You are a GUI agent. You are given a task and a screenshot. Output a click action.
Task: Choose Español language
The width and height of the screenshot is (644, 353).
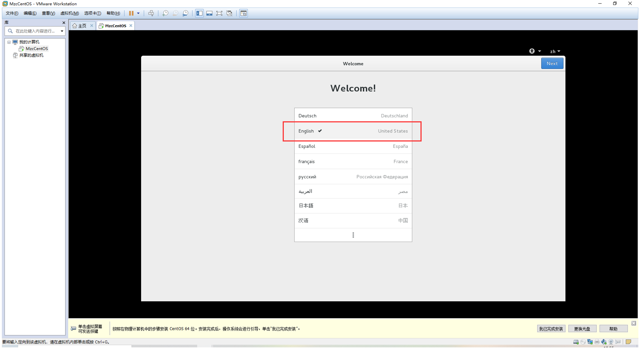353,147
